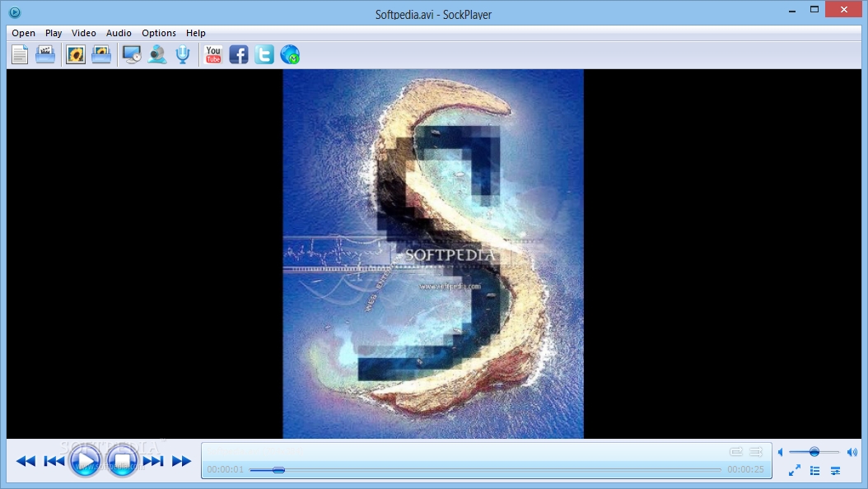This screenshot has height=489, width=868.
Task: Click the SockPlayer logo in title bar
Action: point(15,12)
